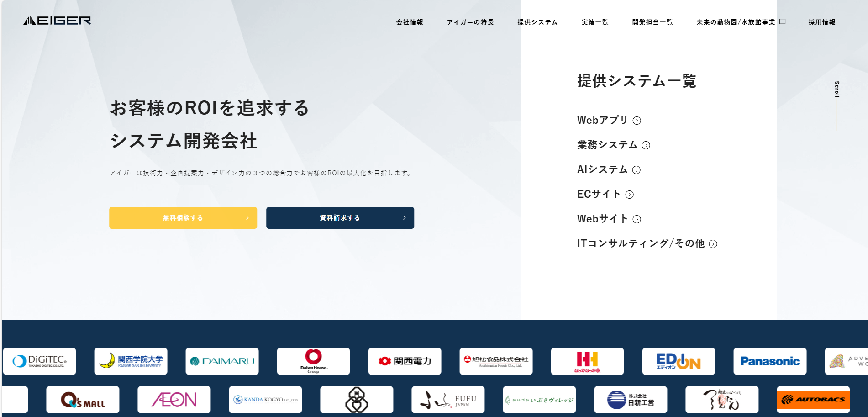Click the circled arrow next to Webアプリ

[637, 121]
